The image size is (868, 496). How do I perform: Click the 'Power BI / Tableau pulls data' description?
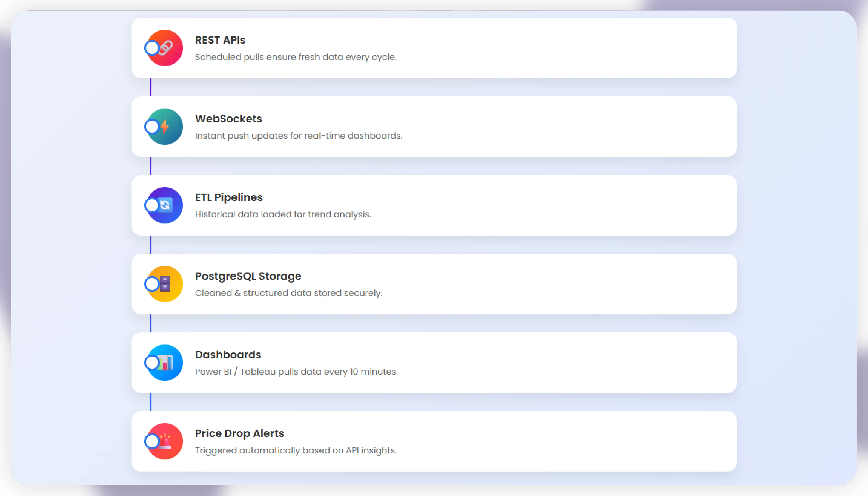click(296, 372)
